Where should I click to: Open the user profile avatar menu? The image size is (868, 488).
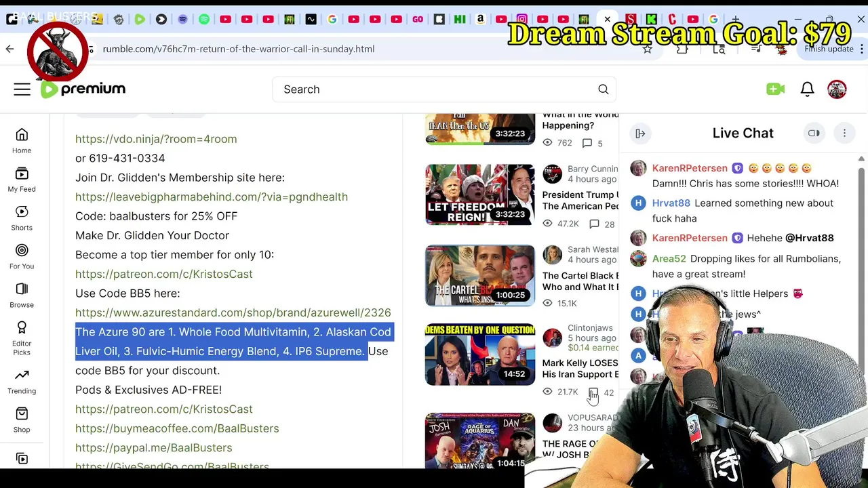coord(837,89)
